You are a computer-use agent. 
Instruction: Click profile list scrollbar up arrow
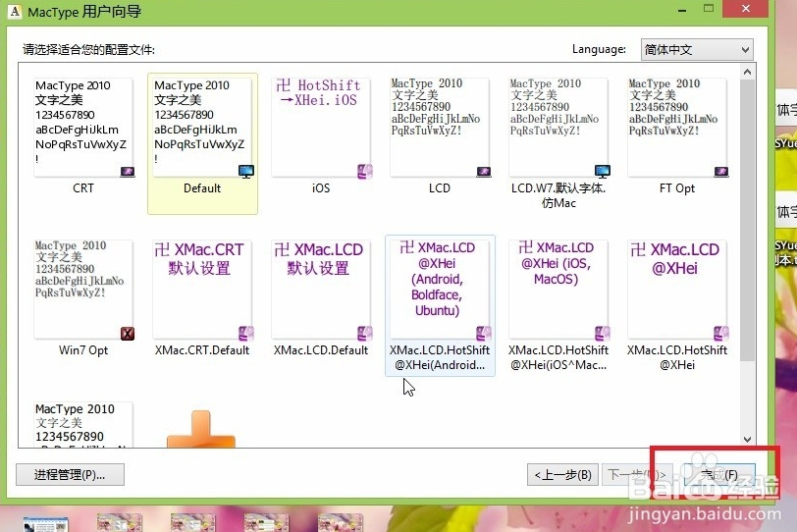tap(747, 72)
